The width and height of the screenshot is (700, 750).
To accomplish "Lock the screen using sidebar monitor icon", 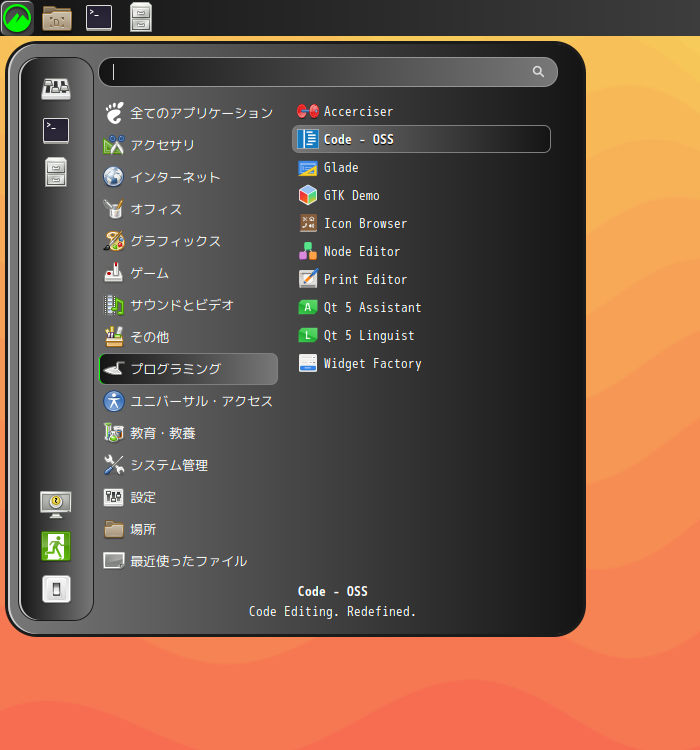I will point(56,505).
